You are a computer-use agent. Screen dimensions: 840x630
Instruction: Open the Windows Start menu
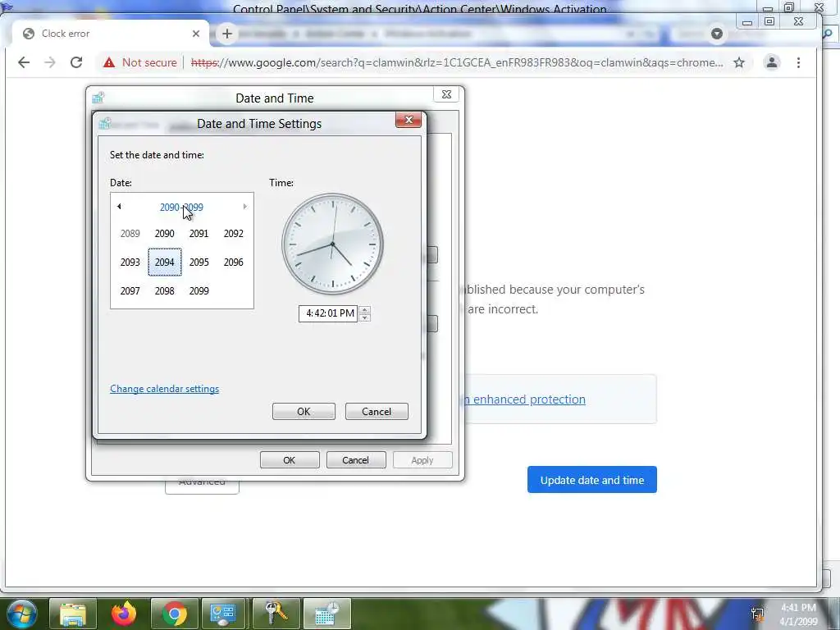pyautogui.click(x=21, y=614)
